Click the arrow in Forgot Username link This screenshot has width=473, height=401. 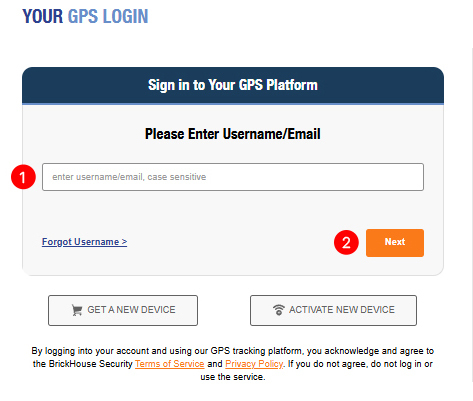pos(124,242)
